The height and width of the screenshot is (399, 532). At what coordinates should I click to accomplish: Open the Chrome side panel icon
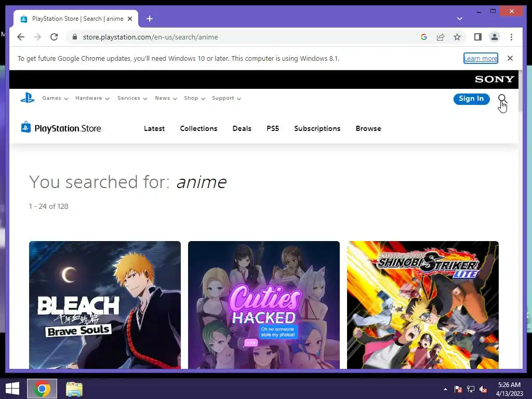coord(478,37)
